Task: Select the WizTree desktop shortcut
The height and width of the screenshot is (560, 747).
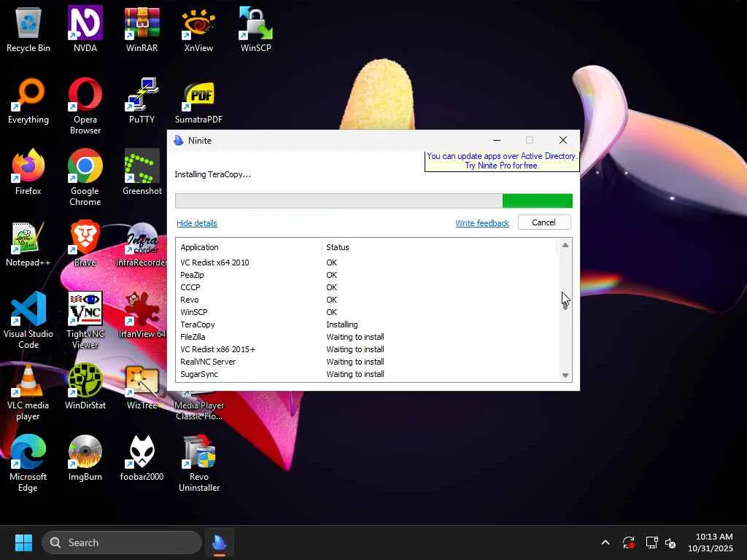Action: [x=142, y=386]
